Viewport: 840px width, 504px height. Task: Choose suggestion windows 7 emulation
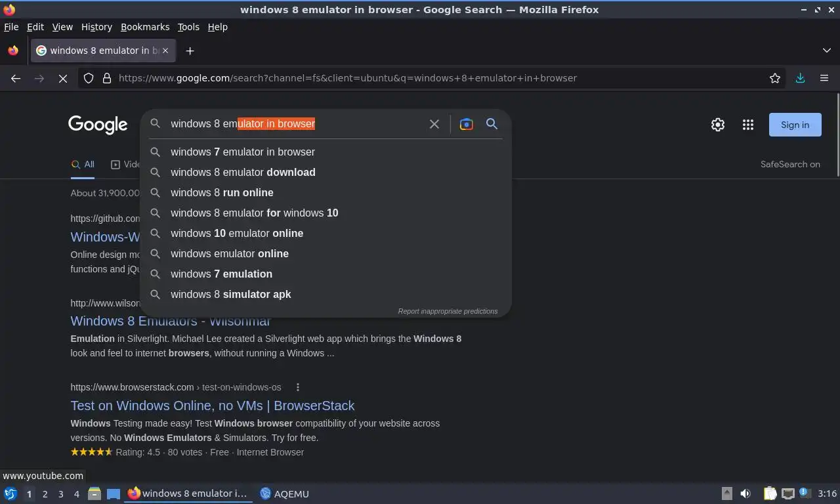click(325, 274)
